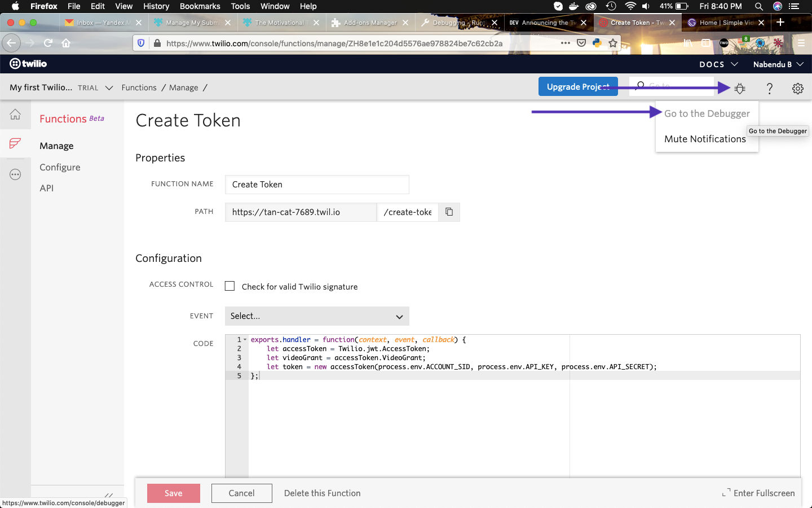Click the Siri icon in the menu bar

(x=778, y=6)
